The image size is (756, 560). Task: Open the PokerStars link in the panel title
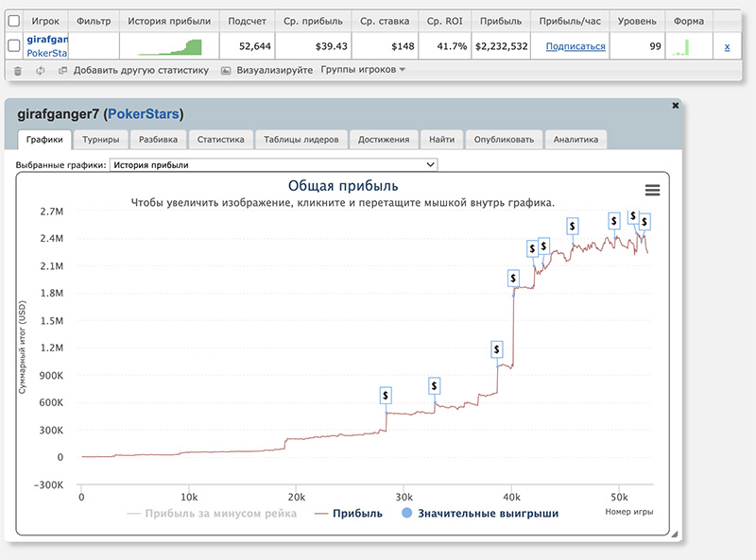pyautogui.click(x=143, y=114)
